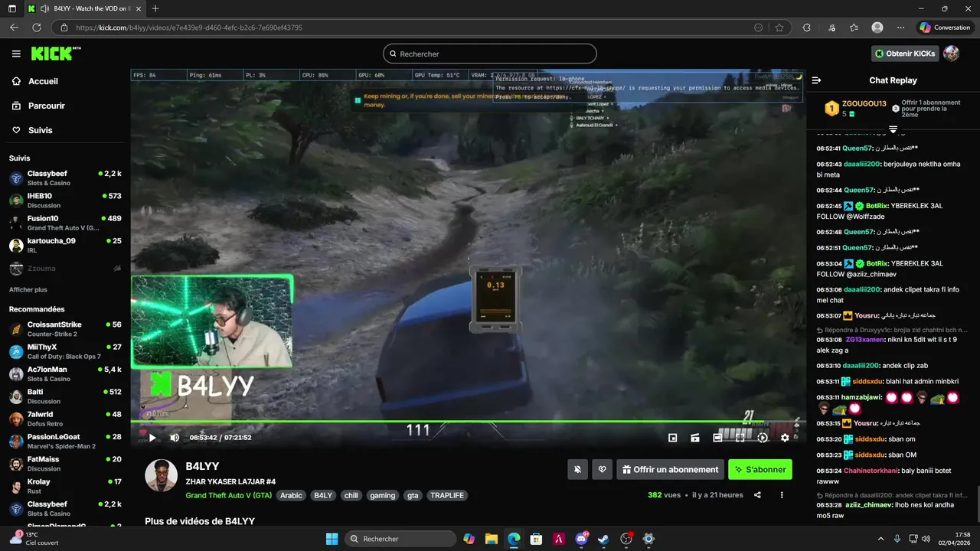Open the Windows Start menu
This screenshot has width=980, height=551.
coord(332,539)
